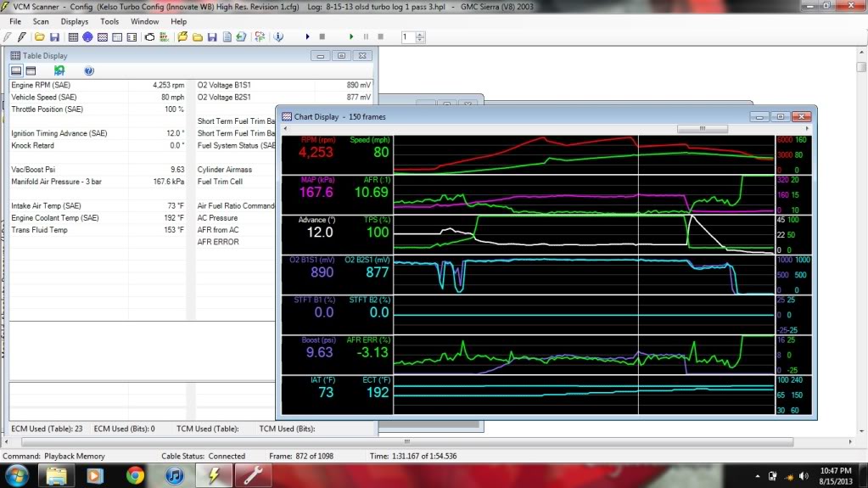This screenshot has height=488, width=868.
Task: Open config file via yellow folder icon
Action: [39, 37]
